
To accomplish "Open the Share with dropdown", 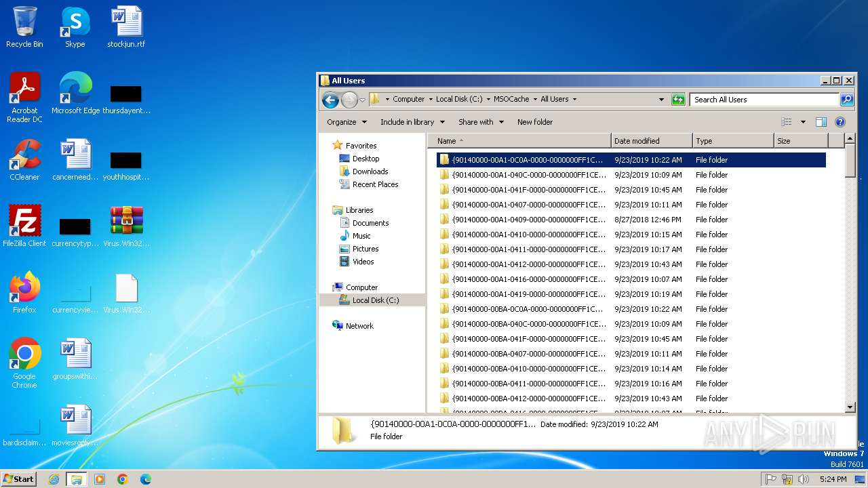I will pos(481,122).
